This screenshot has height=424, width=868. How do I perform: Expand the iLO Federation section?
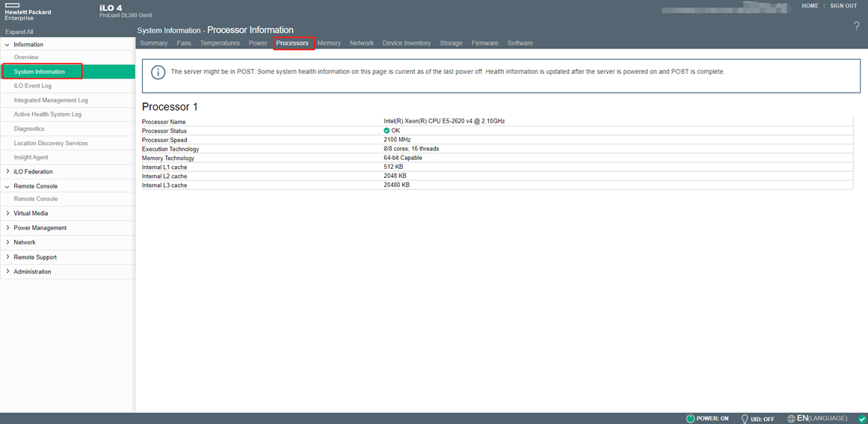(33, 171)
